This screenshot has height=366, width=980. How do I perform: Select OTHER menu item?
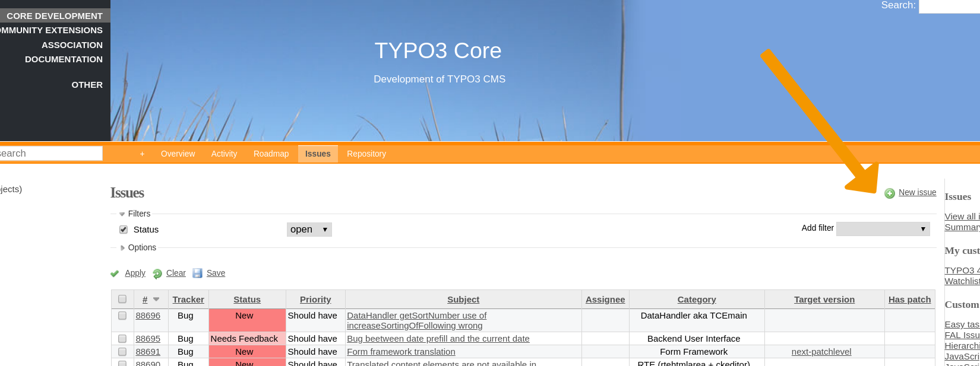click(x=87, y=85)
